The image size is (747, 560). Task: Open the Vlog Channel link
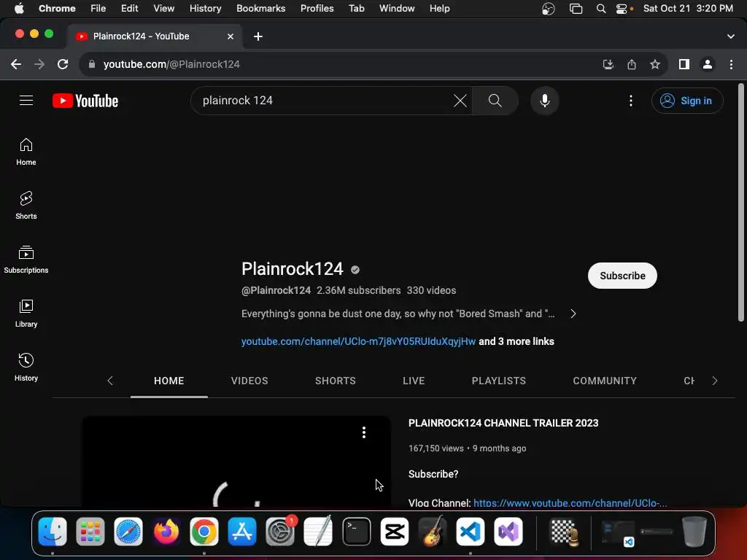tap(570, 503)
